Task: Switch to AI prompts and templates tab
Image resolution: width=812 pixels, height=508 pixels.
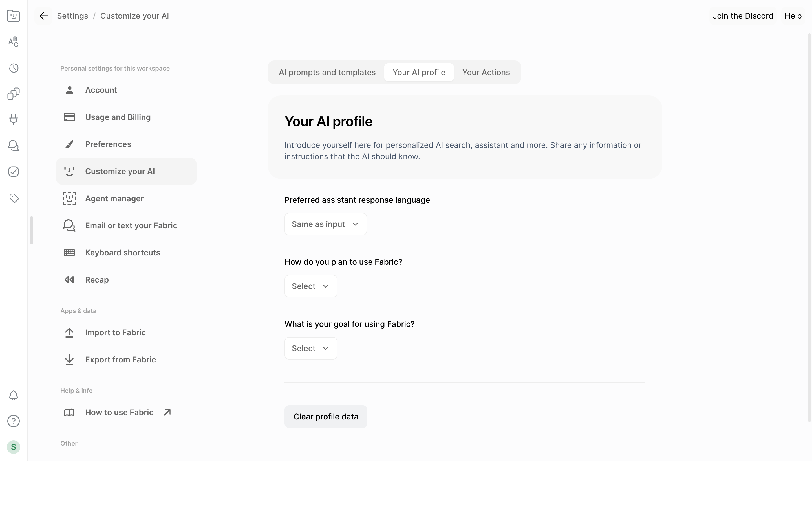Action: tap(327, 72)
